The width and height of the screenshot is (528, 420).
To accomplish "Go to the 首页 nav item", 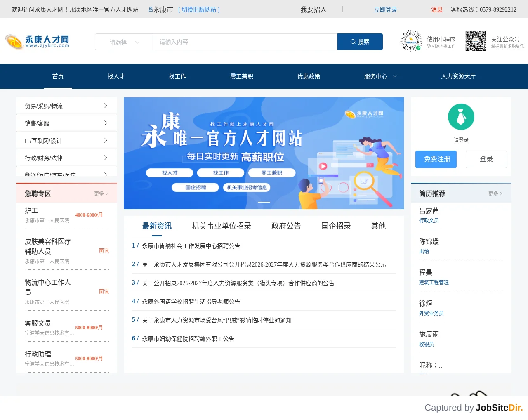I will click(58, 76).
